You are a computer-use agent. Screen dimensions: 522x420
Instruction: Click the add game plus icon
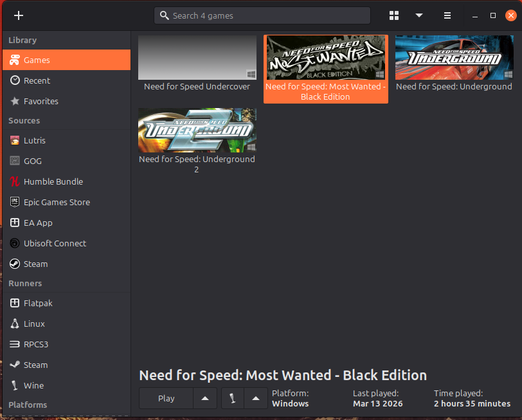click(x=19, y=15)
